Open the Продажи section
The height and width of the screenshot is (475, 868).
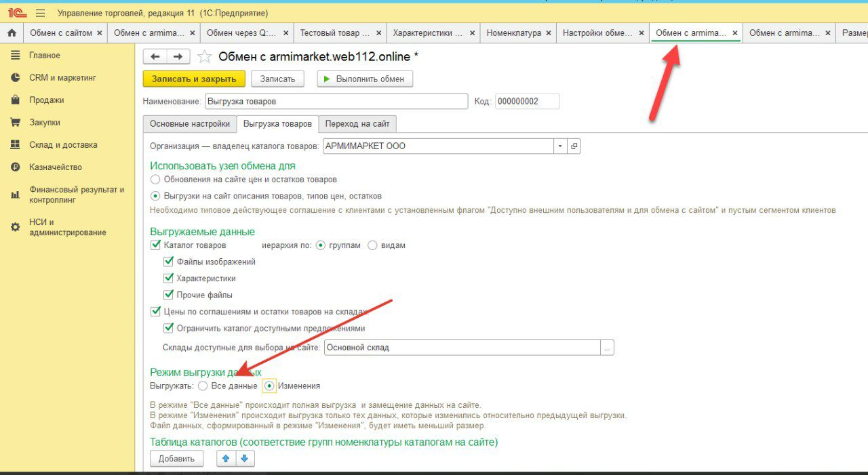coord(47,100)
